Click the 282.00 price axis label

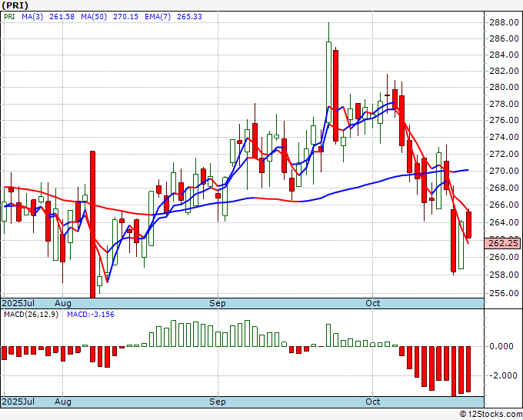(504, 71)
